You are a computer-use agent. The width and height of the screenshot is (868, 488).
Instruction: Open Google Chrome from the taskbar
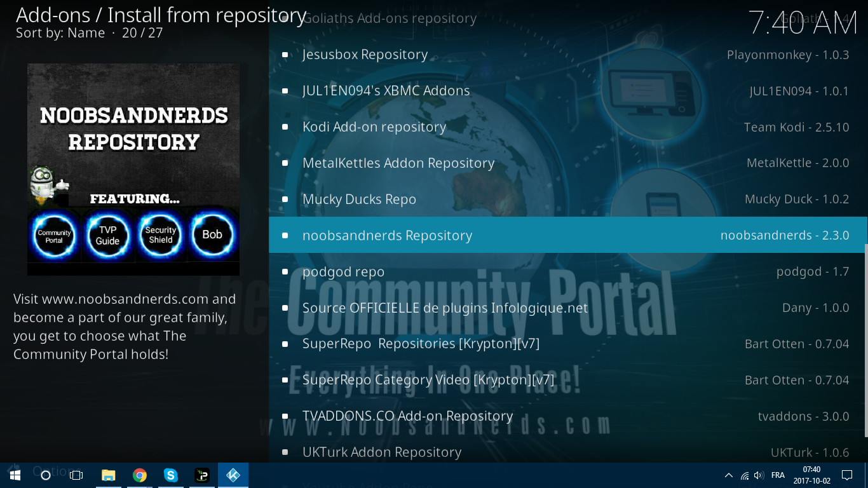click(x=140, y=475)
